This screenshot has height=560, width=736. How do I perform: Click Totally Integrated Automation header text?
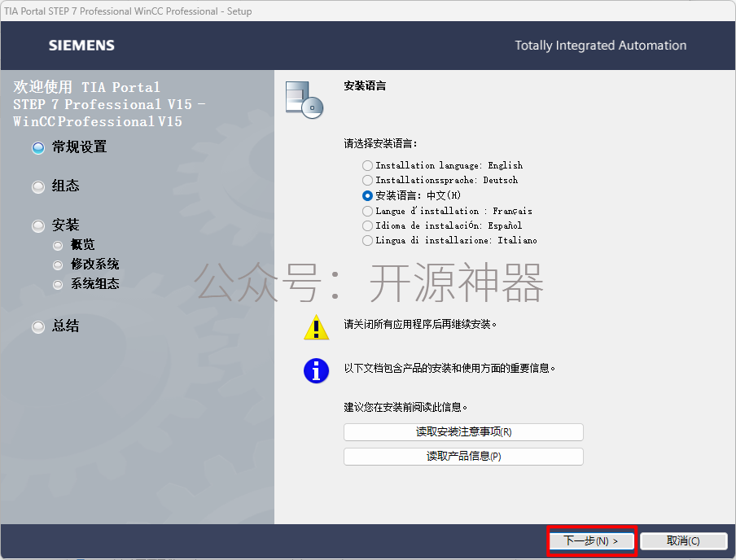pyautogui.click(x=600, y=46)
